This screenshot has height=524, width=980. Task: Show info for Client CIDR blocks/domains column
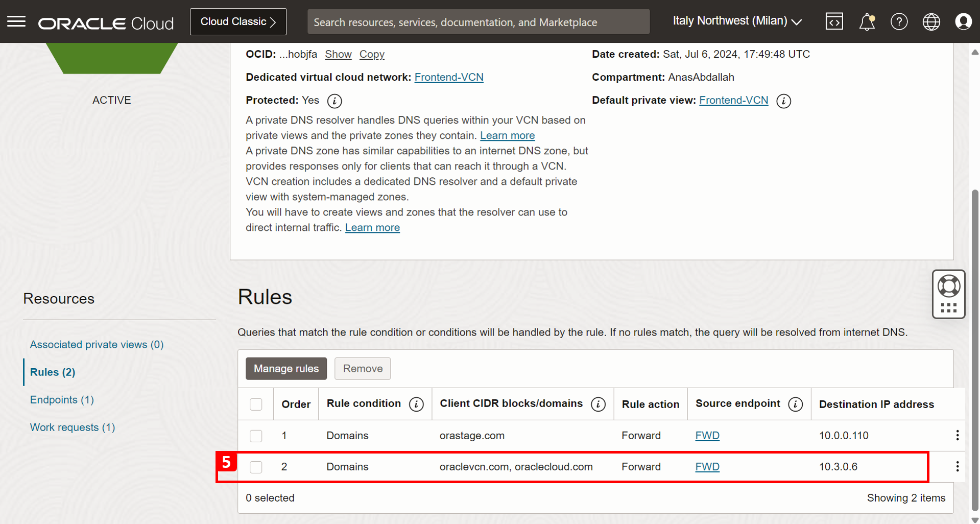tap(598, 404)
